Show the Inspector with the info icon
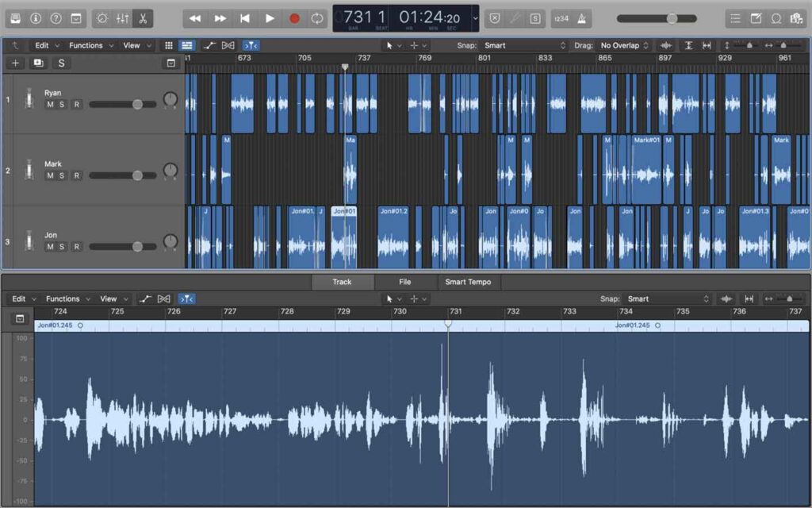Screen dimensions: 812x508 pos(36,19)
